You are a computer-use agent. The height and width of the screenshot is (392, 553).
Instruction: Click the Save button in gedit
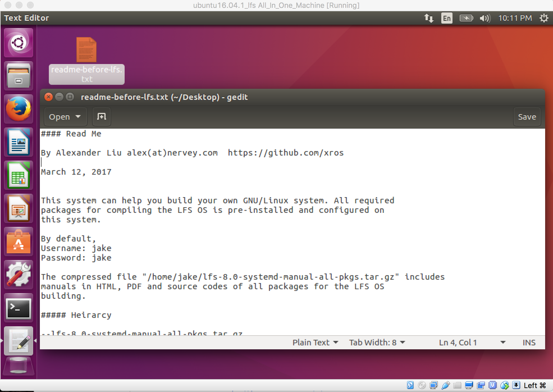(527, 117)
